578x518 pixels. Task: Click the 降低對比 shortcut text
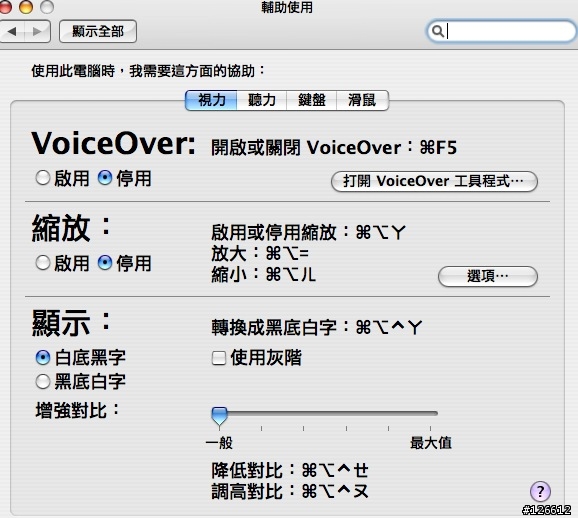coord(290,470)
